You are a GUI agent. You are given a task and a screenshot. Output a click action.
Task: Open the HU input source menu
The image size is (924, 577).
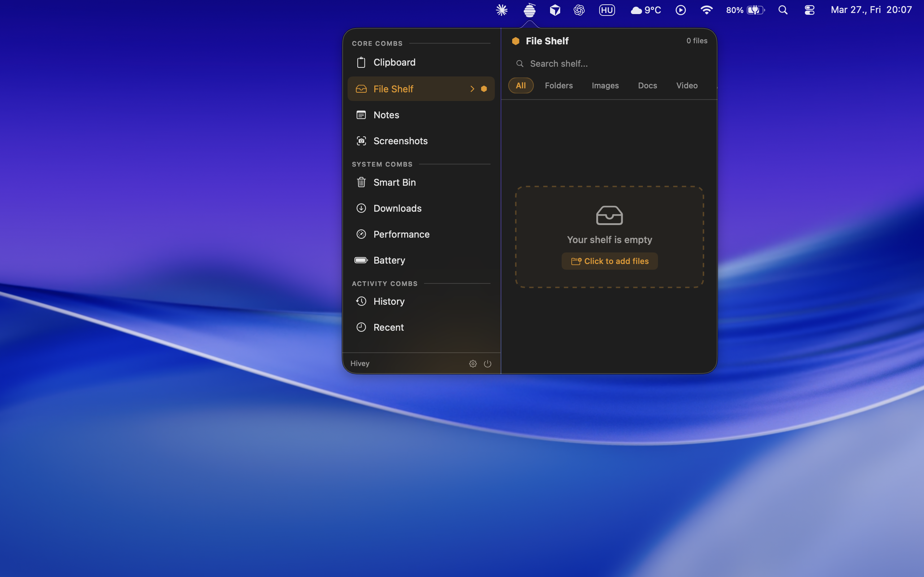pos(607,10)
